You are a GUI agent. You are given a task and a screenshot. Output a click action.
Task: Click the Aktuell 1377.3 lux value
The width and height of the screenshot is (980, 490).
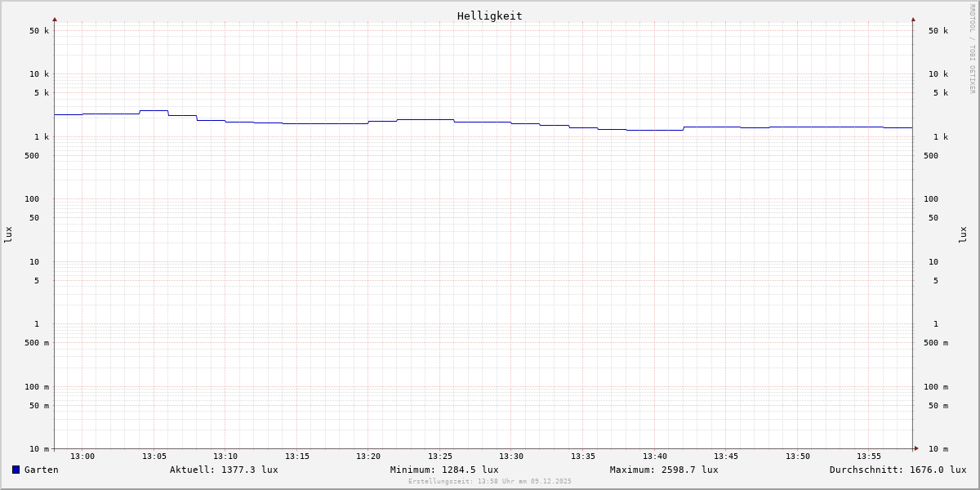(224, 470)
